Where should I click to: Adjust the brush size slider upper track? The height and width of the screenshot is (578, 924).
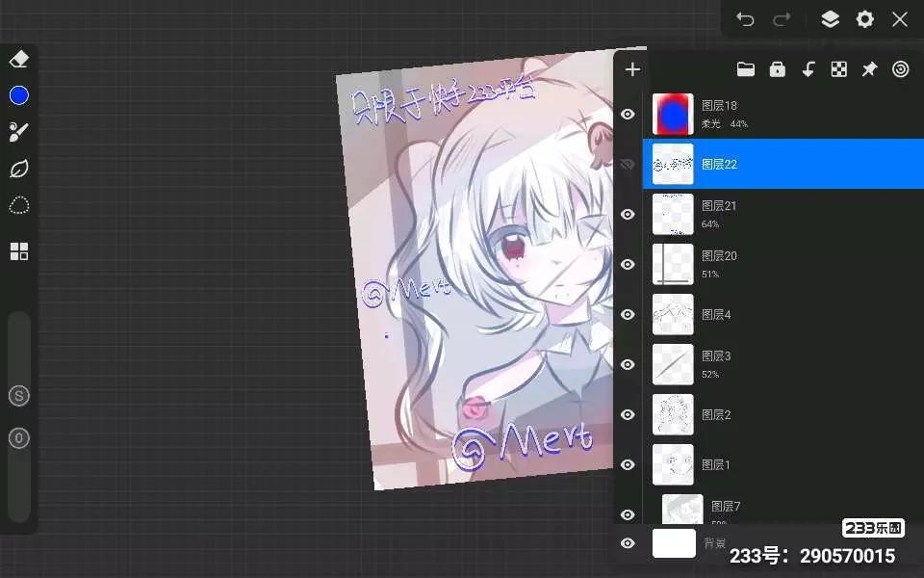pos(19,347)
